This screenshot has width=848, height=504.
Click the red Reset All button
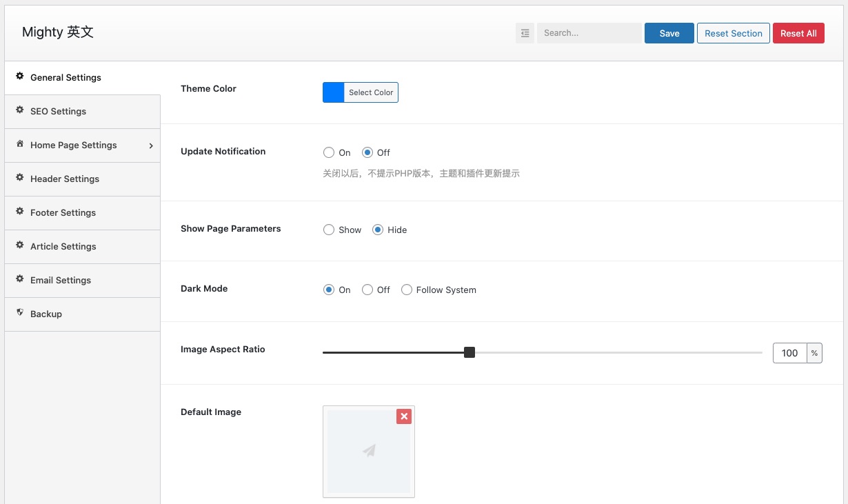798,33
